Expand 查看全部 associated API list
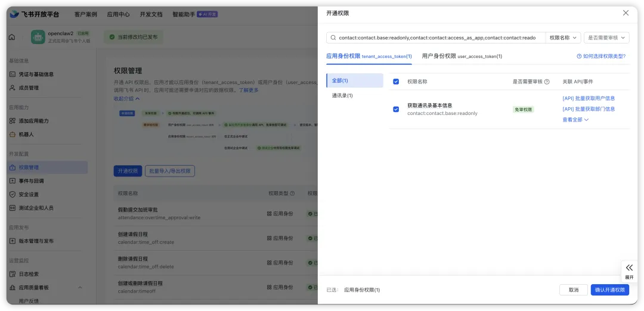Image resolution: width=644 pixels, height=311 pixels. click(x=575, y=120)
